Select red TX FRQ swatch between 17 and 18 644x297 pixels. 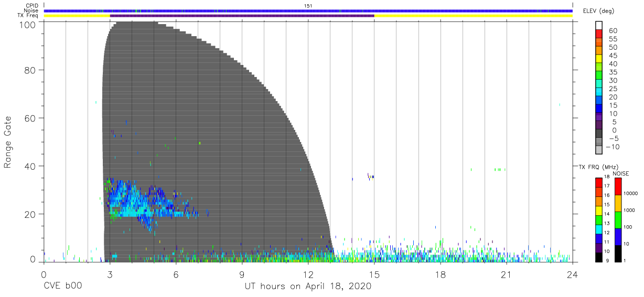coord(599,182)
